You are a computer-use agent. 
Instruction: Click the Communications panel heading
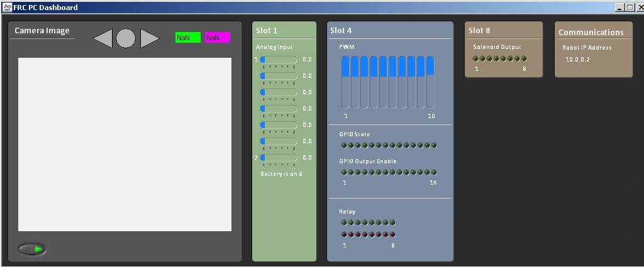click(x=591, y=33)
